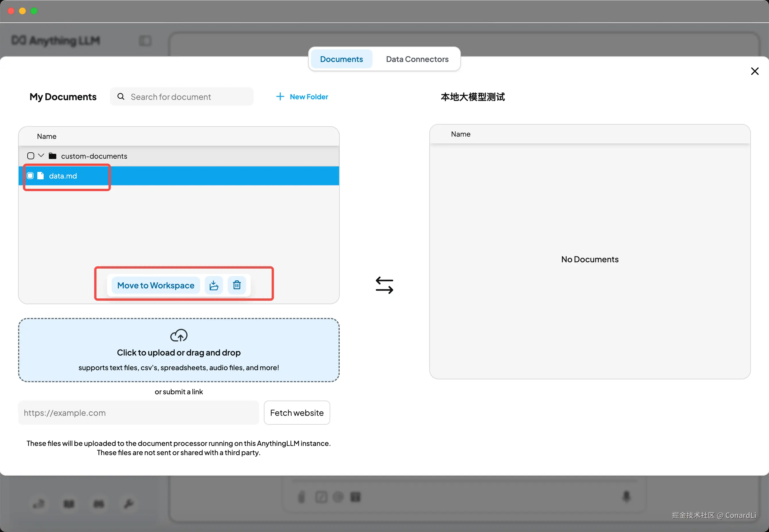Screen dimensions: 769x532
Task: Select the Documents tab
Action: 341,59
